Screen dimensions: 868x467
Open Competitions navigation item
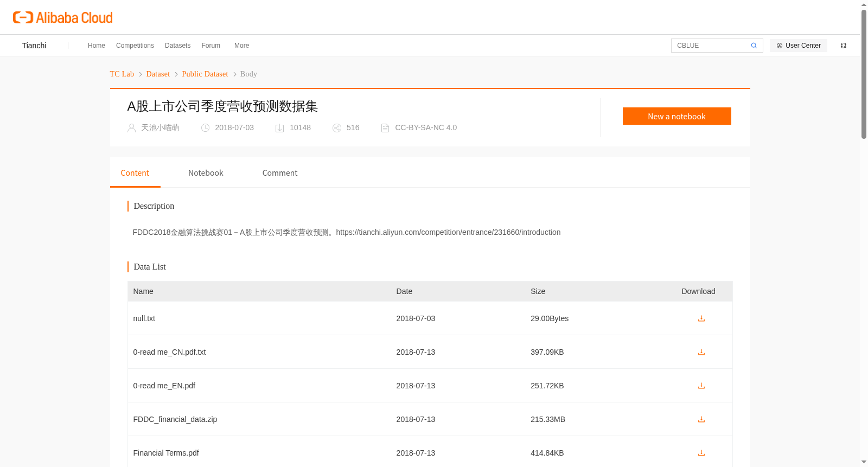tap(135, 46)
